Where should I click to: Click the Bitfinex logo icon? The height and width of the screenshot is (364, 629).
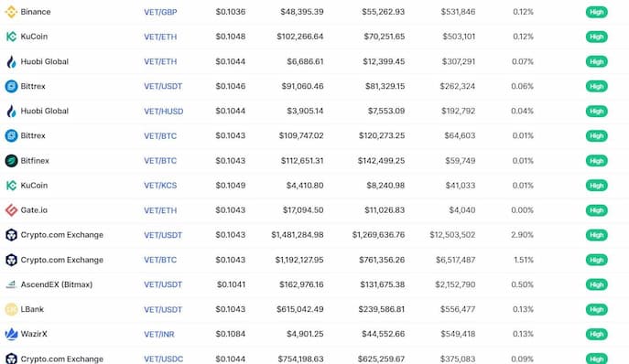point(11,161)
